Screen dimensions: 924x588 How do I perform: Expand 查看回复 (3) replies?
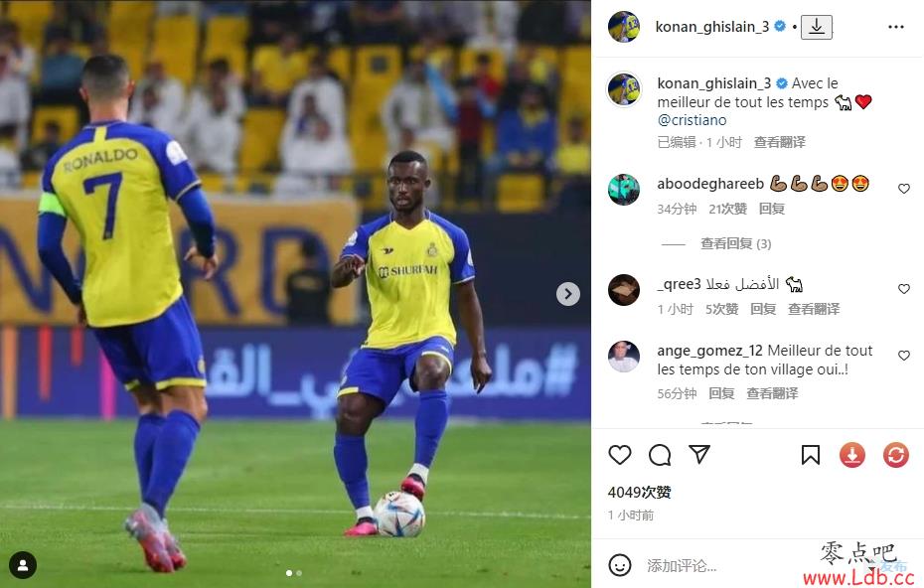click(x=735, y=243)
